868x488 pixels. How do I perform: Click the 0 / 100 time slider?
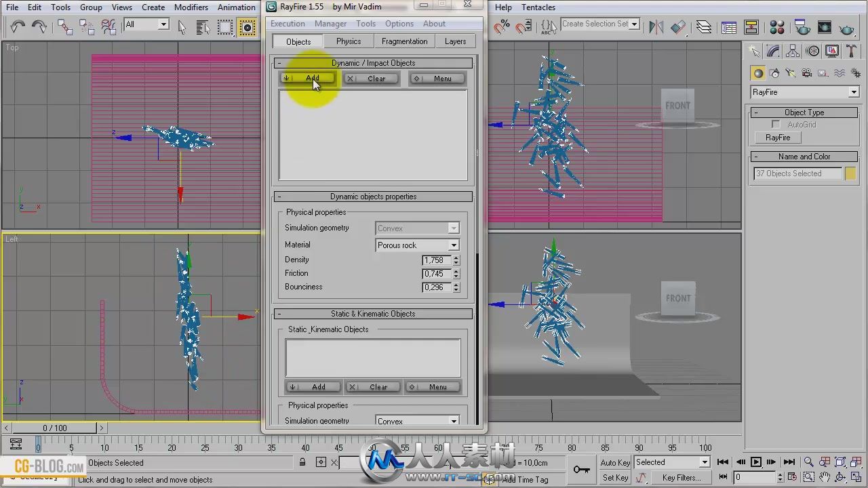tap(55, 428)
